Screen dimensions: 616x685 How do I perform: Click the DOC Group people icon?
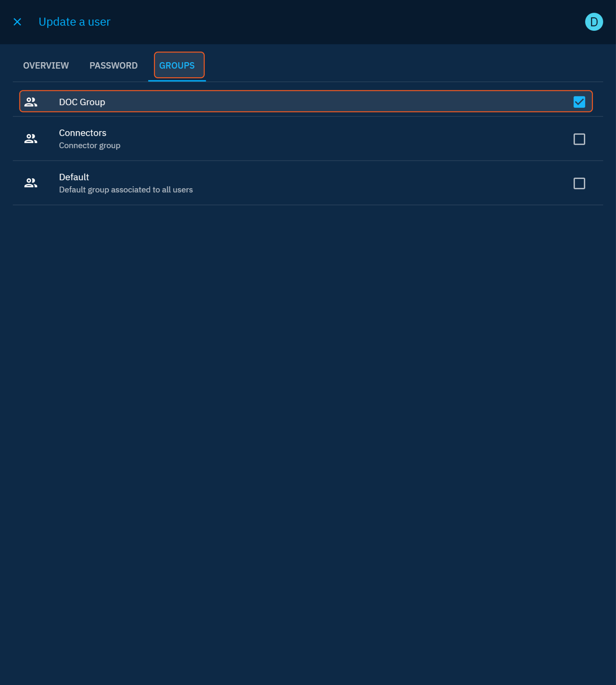[31, 102]
